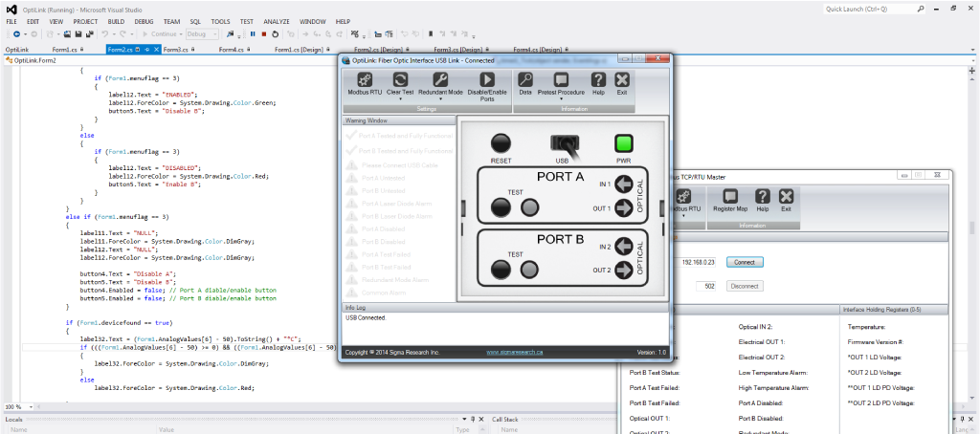The height and width of the screenshot is (434, 980).
Task: Click the green PWR indicator
Action: [x=624, y=143]
